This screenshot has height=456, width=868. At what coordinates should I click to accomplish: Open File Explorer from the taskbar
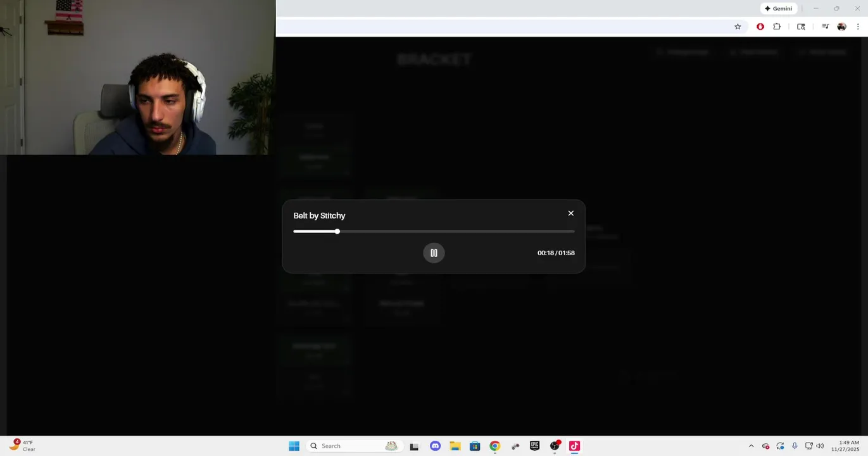455,446
